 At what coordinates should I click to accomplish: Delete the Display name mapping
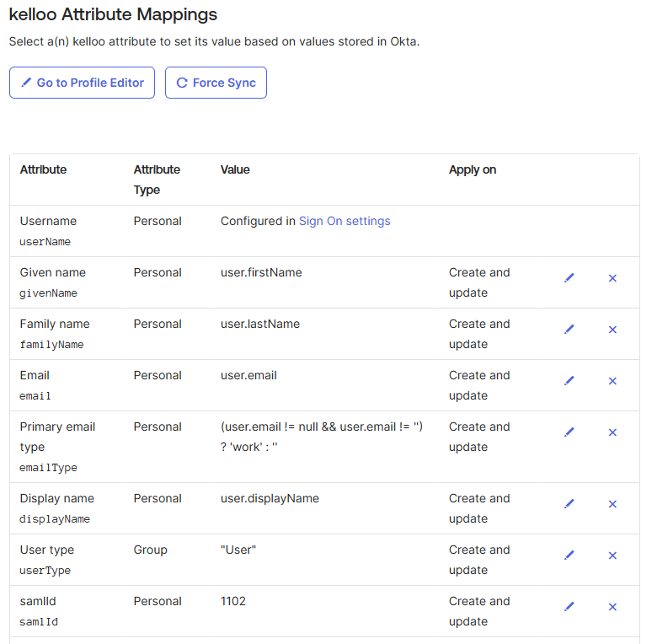[612, 504]
